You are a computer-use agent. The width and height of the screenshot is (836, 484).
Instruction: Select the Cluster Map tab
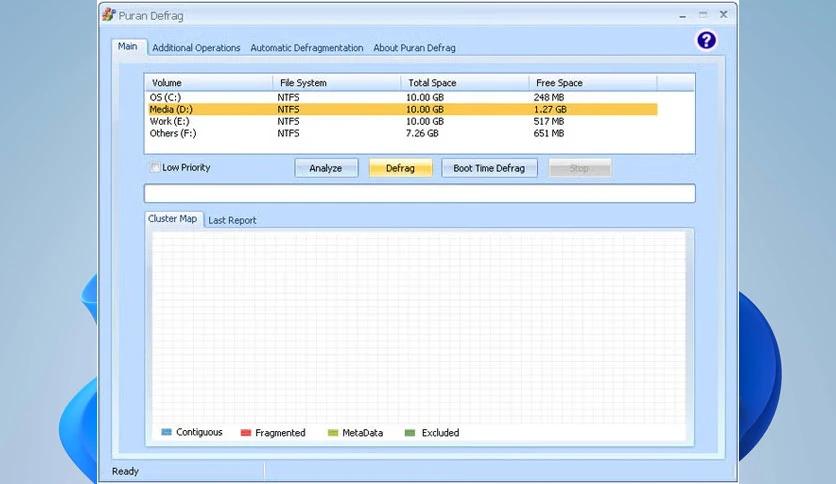tap(173, 219)
